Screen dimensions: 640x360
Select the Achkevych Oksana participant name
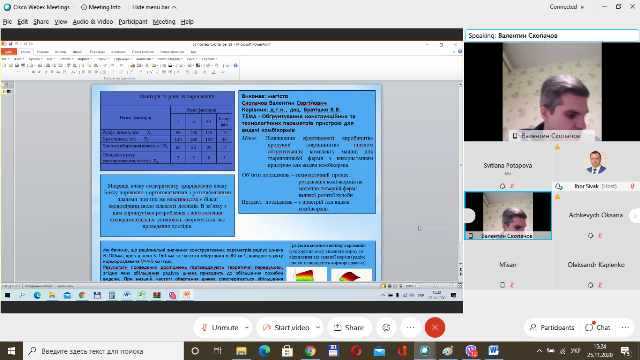[x=596, y=215]
